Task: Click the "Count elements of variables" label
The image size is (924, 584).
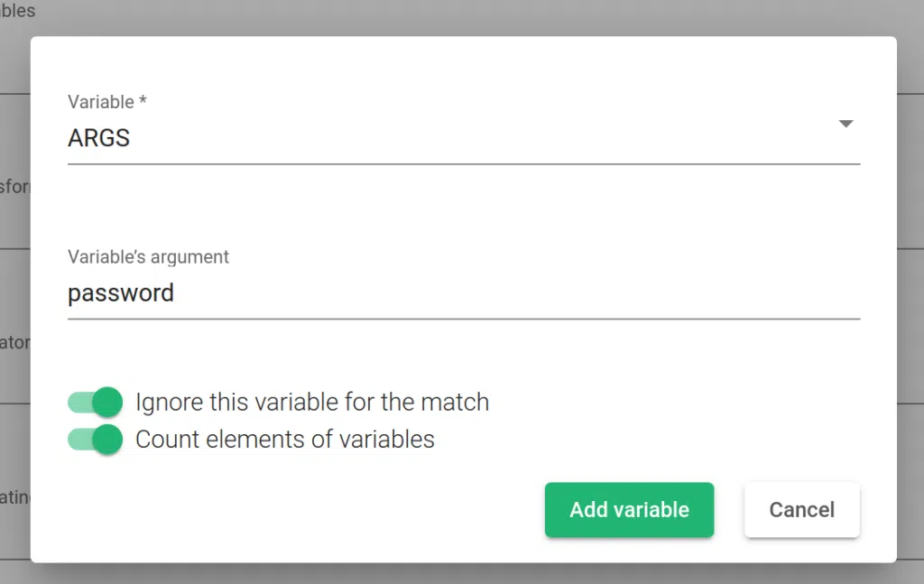Action: click(x=285, y=440)
